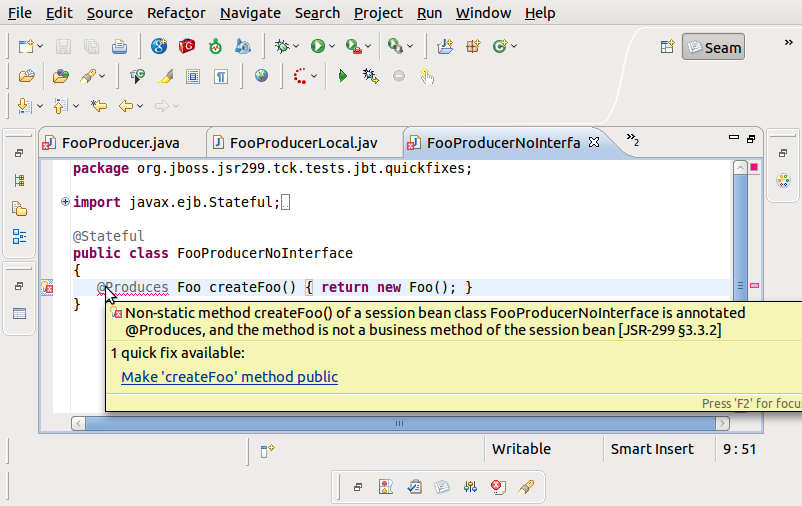
Task: Expand the Next Annotation dropdown
Action: 40,106
